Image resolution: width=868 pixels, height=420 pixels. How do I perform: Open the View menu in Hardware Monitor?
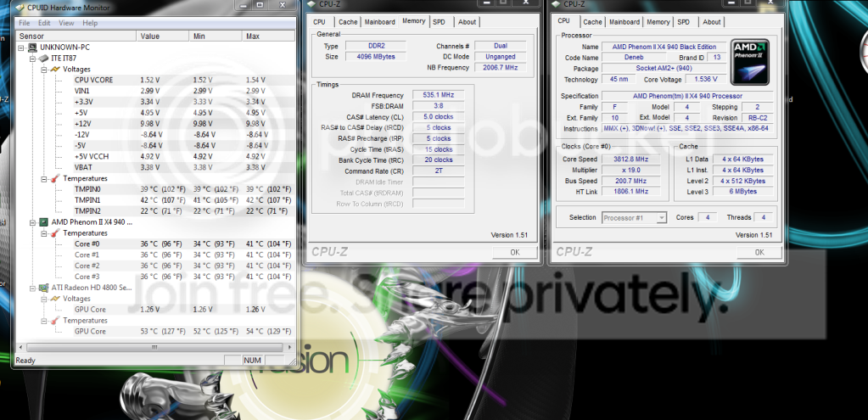tap(66, 23)
